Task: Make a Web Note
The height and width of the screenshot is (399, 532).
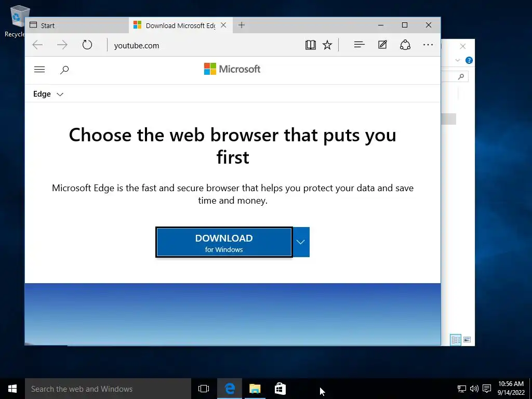Action: click(x=382, y=45)
